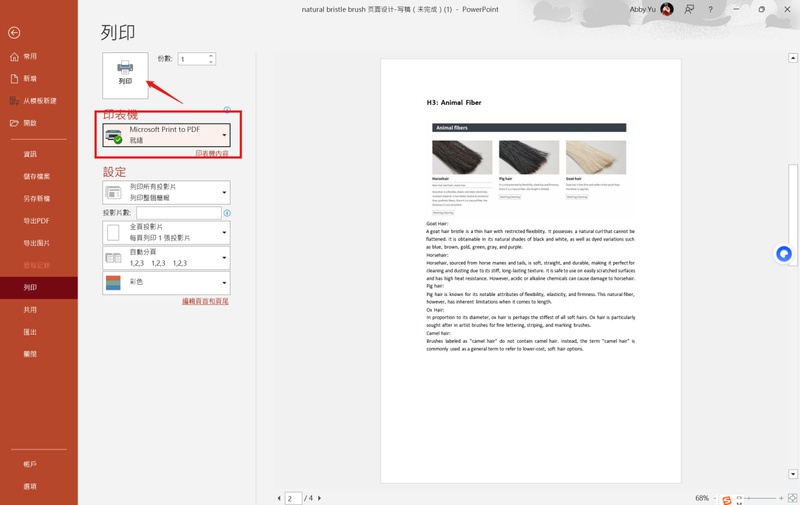Select 从模板新建 in the sidebar
800x505 pixels.
(x=39, y=101)
